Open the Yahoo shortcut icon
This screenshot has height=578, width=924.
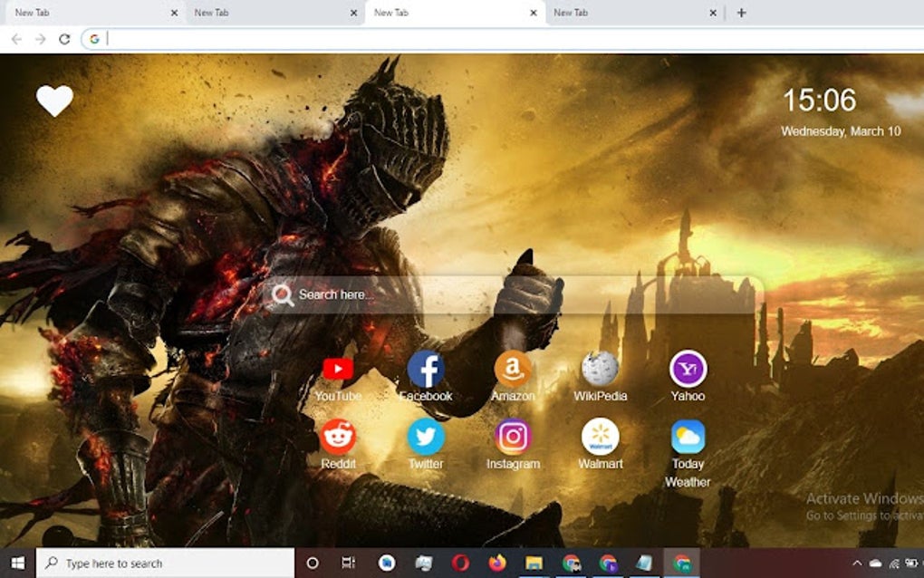click(688, 369)
